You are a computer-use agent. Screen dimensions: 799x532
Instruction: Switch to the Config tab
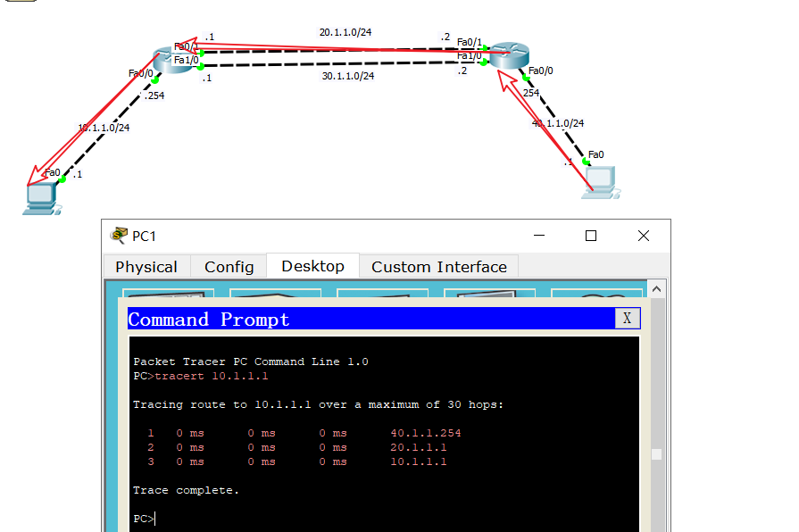coord(229,267)
